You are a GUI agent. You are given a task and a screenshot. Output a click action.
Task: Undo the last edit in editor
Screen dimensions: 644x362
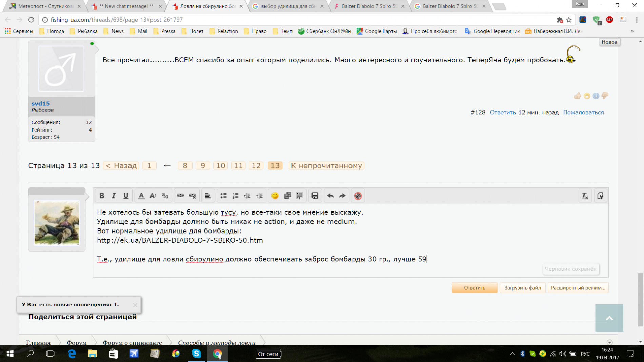click(x=330, y=196)
